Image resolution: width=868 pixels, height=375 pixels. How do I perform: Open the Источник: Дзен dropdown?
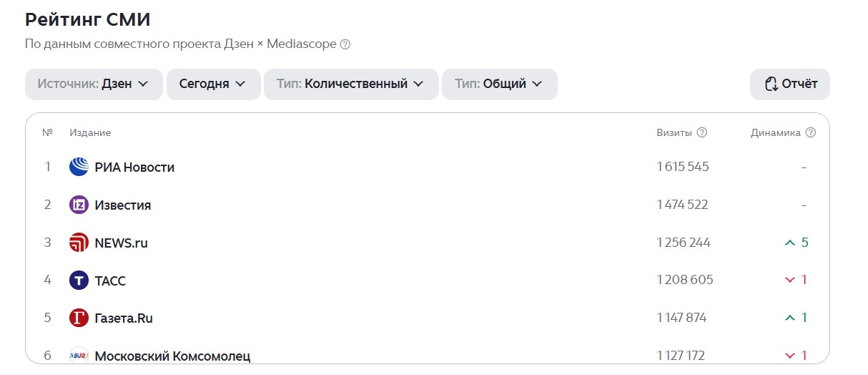click(94, 84)
